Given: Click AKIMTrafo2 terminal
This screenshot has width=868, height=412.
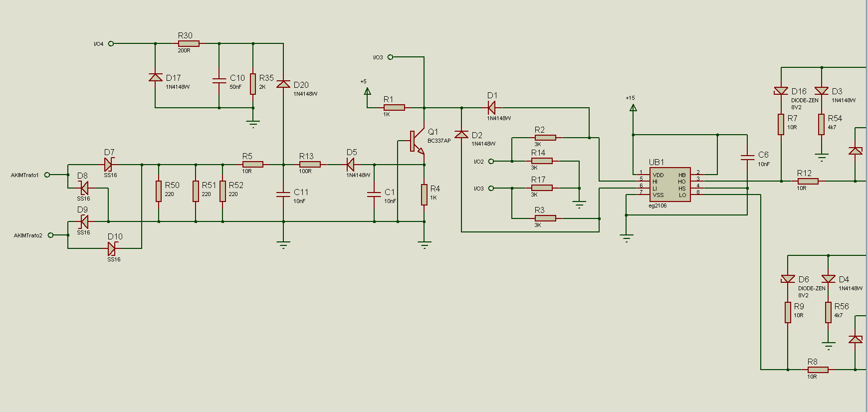Looking at the screenshot, I should click(50, 235).
